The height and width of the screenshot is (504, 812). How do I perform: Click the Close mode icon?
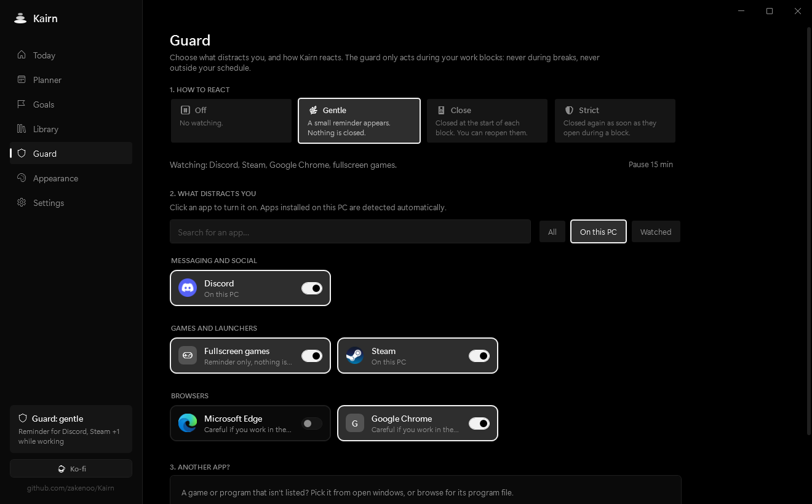[x=441, y=110]
